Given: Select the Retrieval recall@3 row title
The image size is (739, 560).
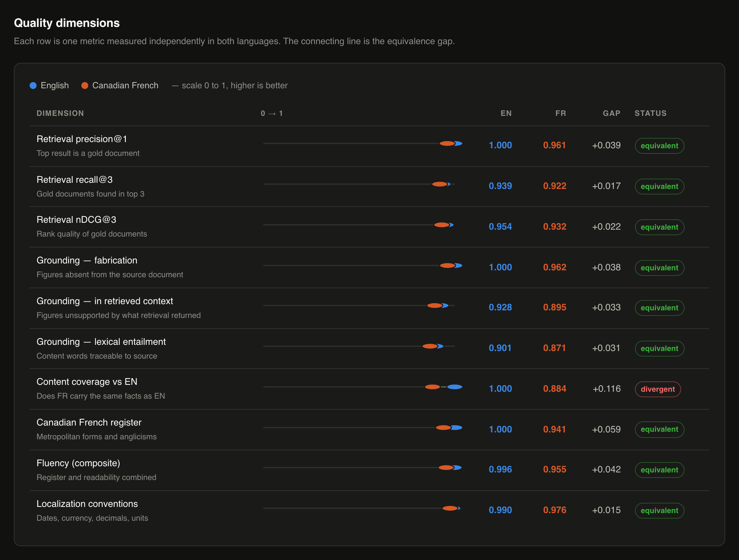Looking at the screenshot, I should (74, 180).
